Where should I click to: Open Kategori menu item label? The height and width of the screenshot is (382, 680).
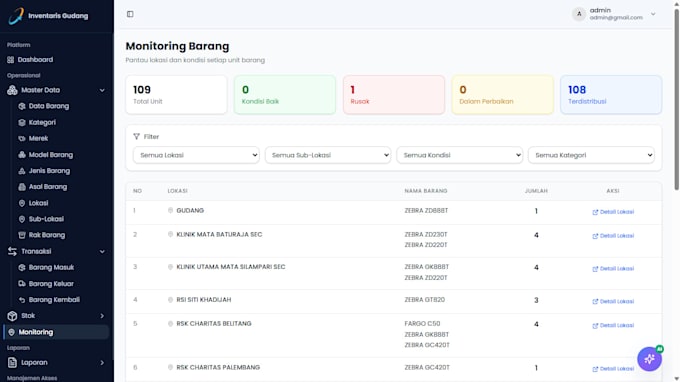[x=42, y=122]
